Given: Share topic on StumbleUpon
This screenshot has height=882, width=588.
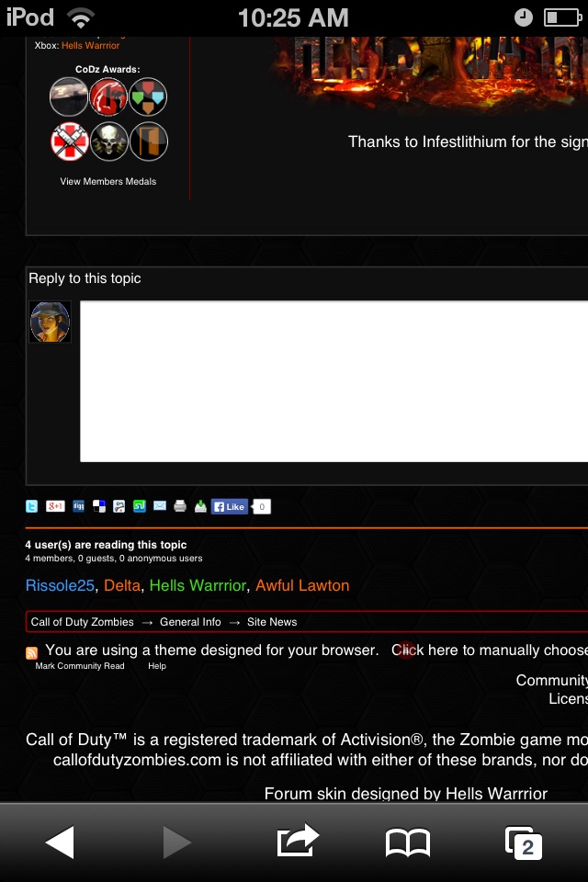Looking at the screenshot, I should [x=139, y=506].
